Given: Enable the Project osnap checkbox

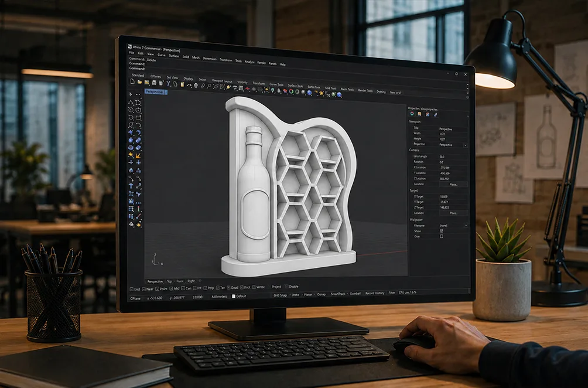Looking at the screenshot, I should tap(269, 287).
